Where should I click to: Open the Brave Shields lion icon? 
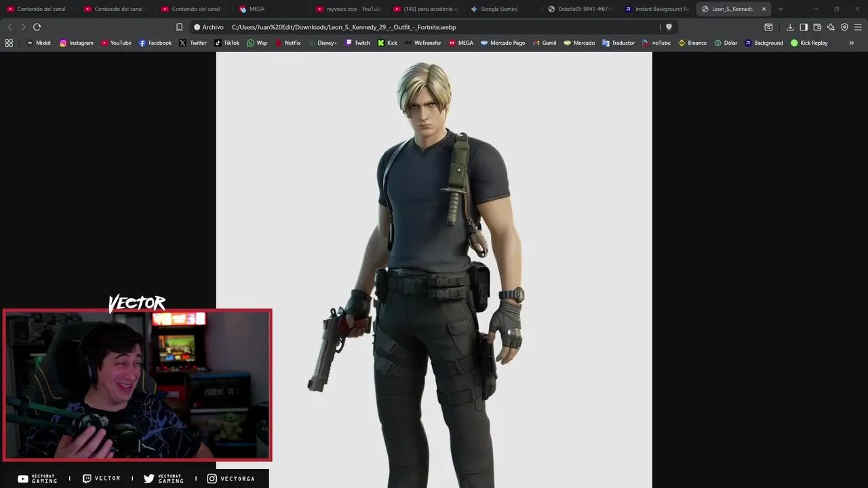669,27
